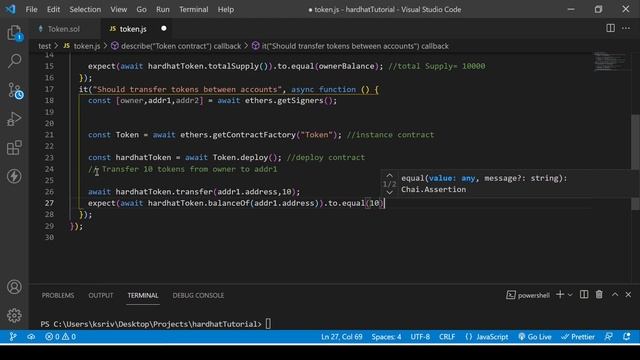Screen dimensions: 640x360
Task: Click 'getSigners' on line 18
Action: click(300, 100)
